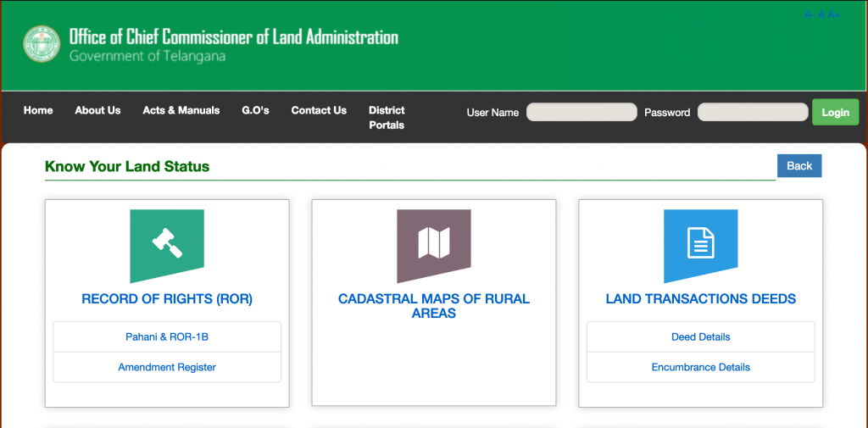This screenshot has height=428, width=868.
Task: Open the Encumbrance Details link
Action: (701, 367)
